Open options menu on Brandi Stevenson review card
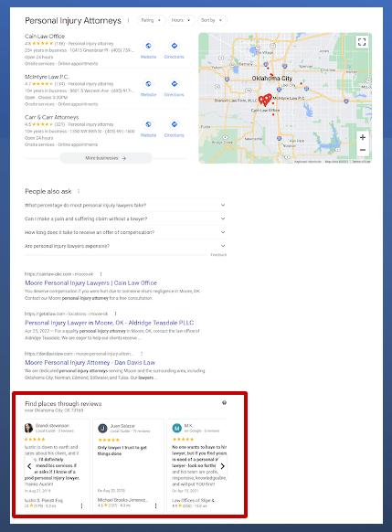 coord(81,505)
